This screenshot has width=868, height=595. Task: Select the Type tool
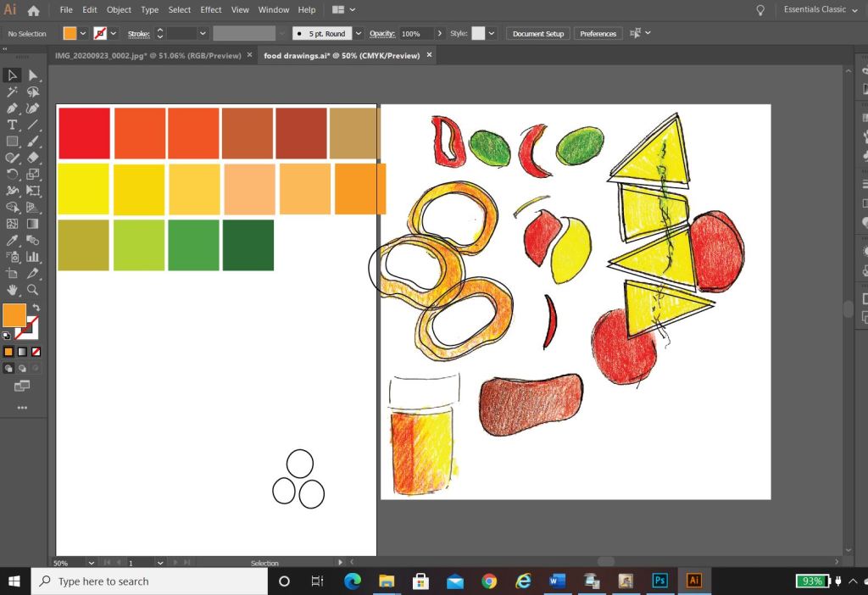click(12, 125)
